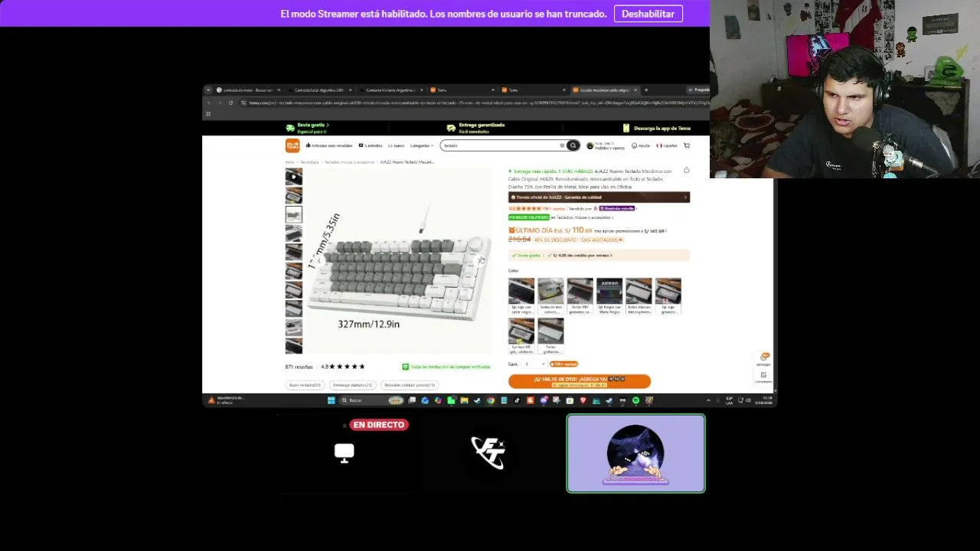This screenshot has width=980, height=551.
Task: Expand the Categorías dropdown
Action: 421,145
